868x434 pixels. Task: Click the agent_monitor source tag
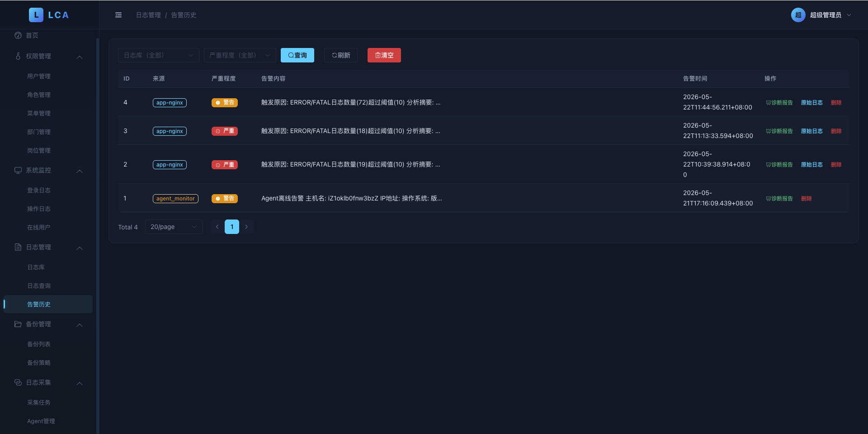[x=175, y=199]
